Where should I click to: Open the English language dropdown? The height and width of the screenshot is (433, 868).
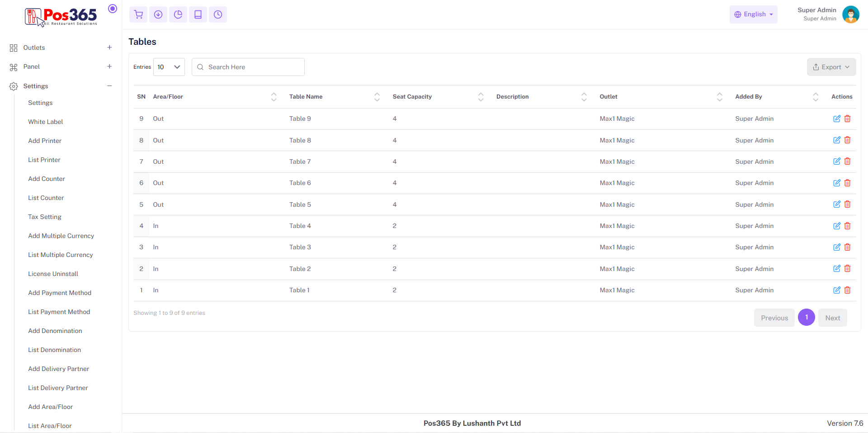pos(753,14)
